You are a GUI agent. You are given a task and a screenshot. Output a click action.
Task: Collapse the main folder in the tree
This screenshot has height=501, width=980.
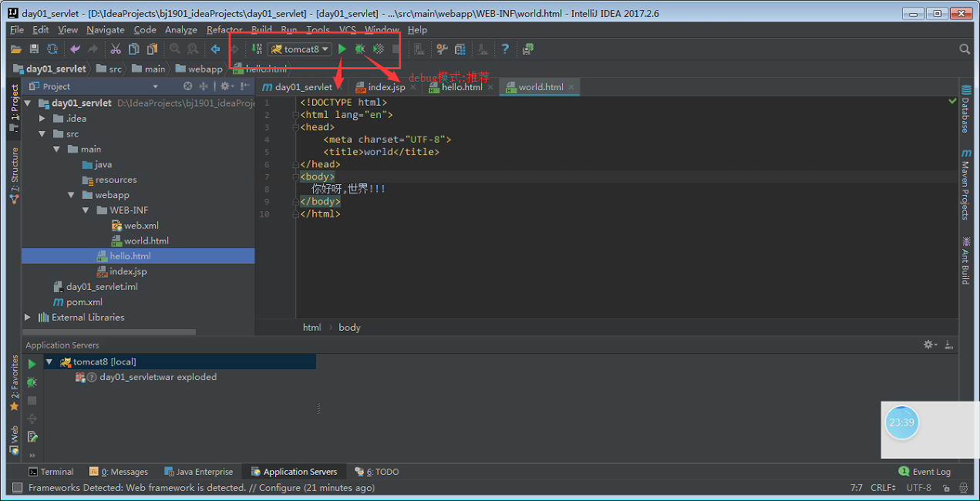tap(57, 150)
